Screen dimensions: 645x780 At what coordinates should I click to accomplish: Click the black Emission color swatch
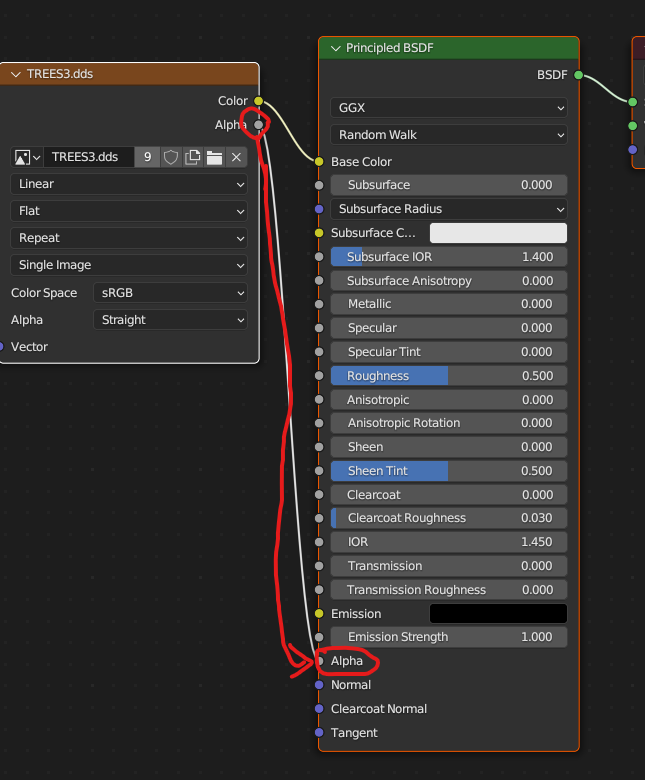(x=498, y=614)
